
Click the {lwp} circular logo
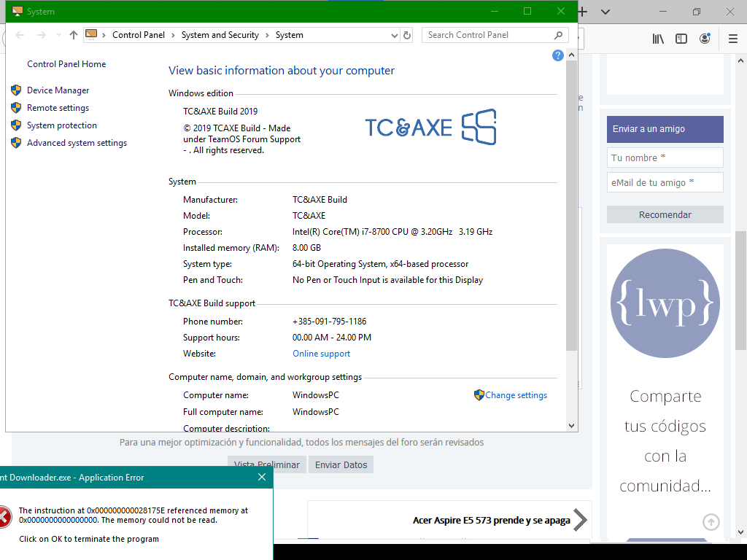pyautogui.click(x=665, y=303)
